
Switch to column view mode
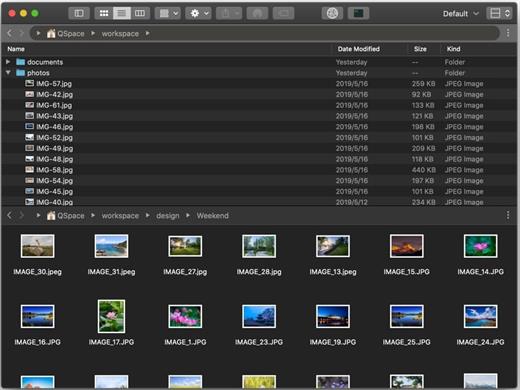[140, 13]
